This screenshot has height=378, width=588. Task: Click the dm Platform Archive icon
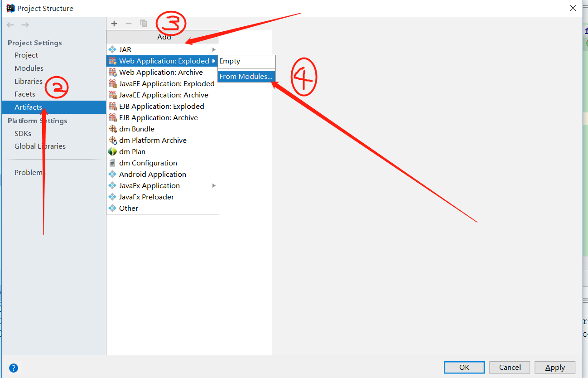point(112,140)
